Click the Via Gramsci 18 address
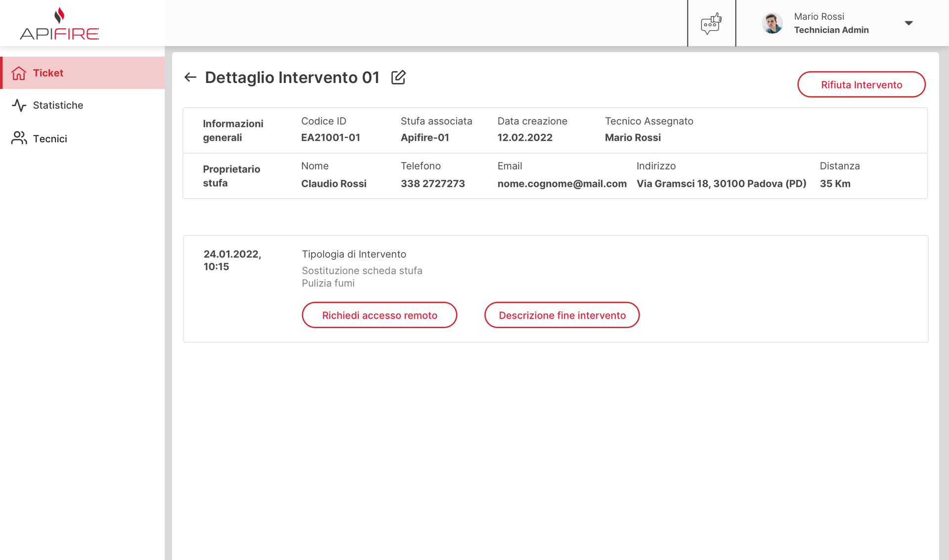This screenshot has width=949, height=560. click(x=721, y=184)
